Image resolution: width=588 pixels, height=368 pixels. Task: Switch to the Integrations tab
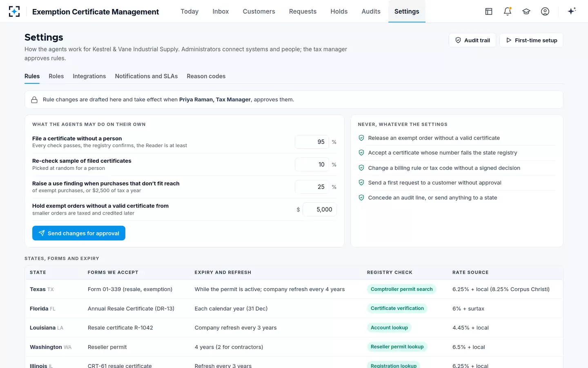(89, 76)
